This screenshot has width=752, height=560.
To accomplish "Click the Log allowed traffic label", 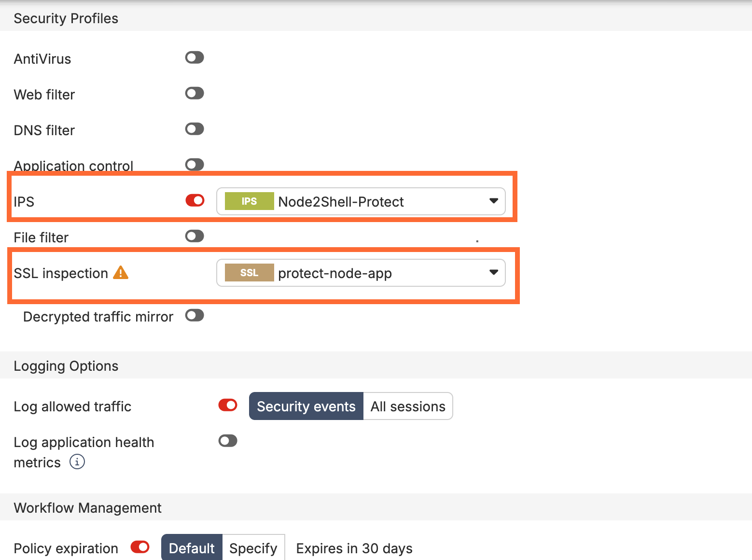I will click(72, 406).
